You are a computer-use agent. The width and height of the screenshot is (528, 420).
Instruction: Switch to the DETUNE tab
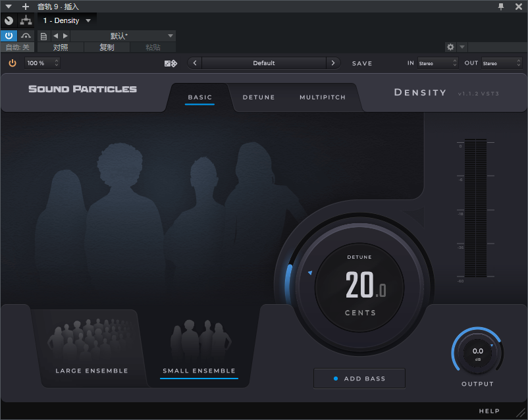point(259,97)
